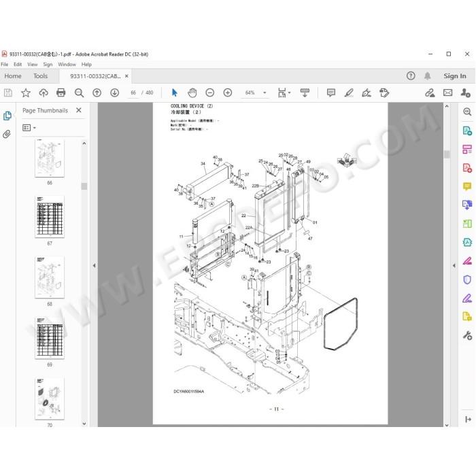This screenshot has height=476, width=476.
Task: Open page 70 thumbnail
Action: (50, 398)
